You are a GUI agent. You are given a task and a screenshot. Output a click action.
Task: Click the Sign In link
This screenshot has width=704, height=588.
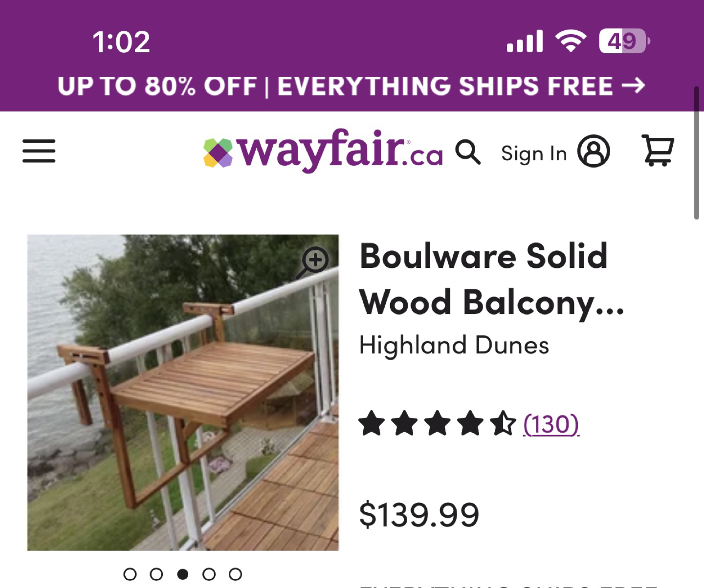click(x=534, y=153)
